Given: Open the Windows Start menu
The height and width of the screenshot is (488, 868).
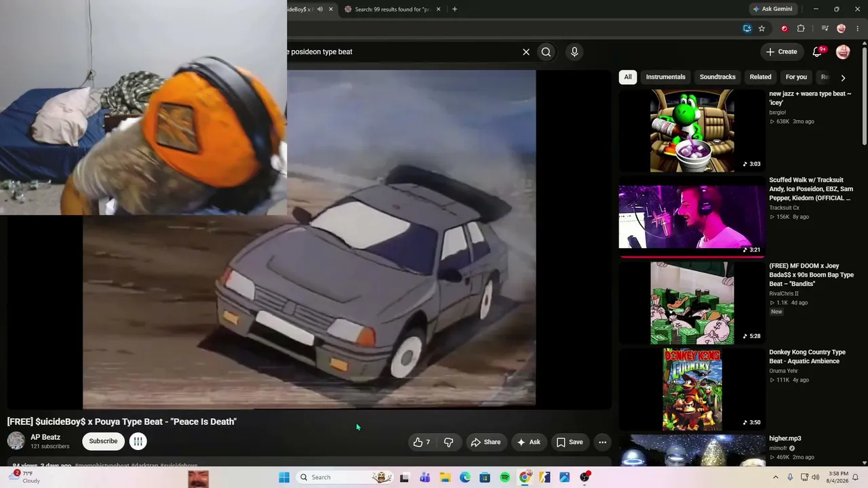Looking at the screenshot, I should pos(284,477).
